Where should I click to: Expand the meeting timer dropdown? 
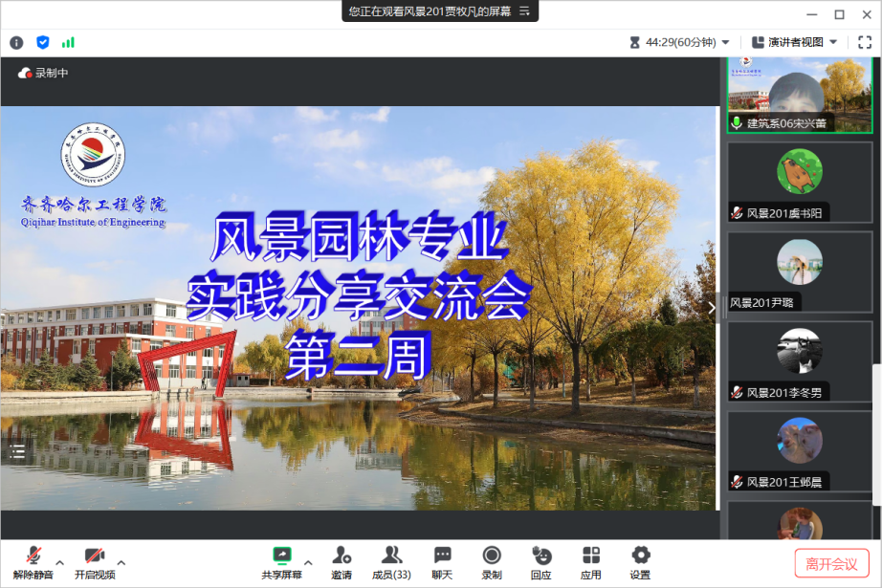[x=725, y=42]
